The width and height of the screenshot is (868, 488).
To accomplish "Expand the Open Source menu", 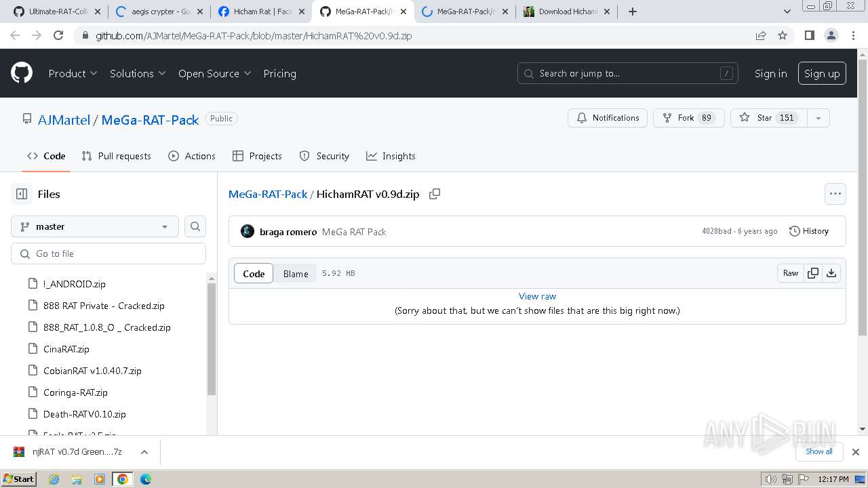I will (215, 73).
